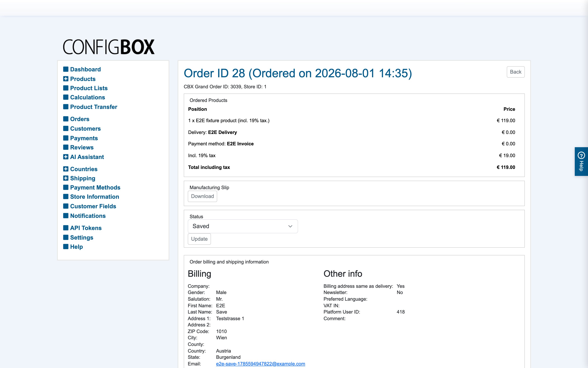Screen dimensions: 588x368
Task: Expand the Products plus icon
Action: (66, 79)
